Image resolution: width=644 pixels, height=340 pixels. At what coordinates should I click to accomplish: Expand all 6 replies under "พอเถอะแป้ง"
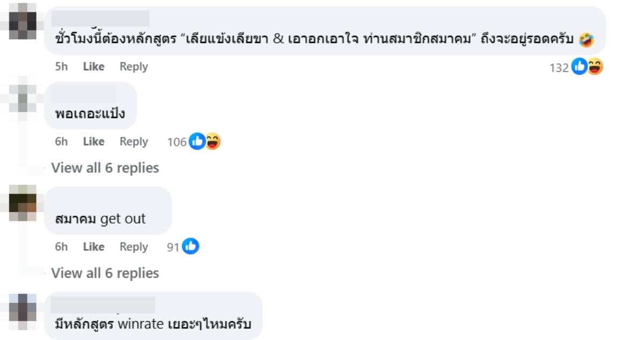click(x=105, y=168)
